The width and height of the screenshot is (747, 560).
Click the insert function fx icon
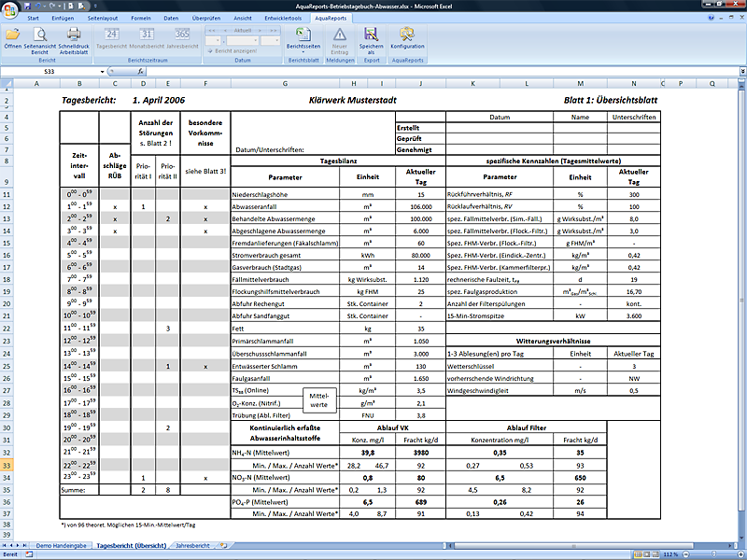point(141,72)
